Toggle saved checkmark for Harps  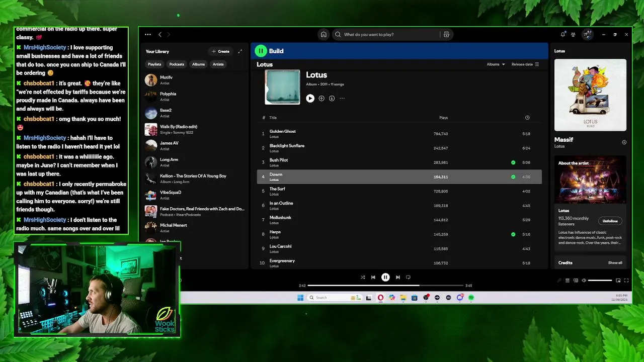coord(513,234)
